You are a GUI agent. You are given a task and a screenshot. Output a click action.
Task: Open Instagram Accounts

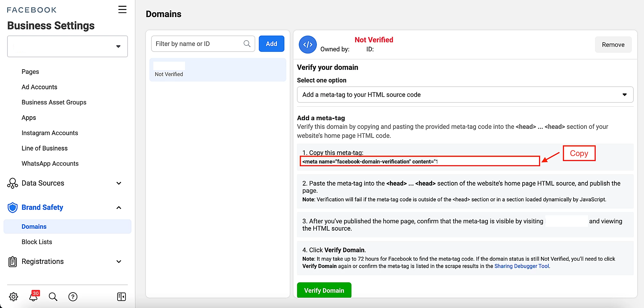(50, 133)
